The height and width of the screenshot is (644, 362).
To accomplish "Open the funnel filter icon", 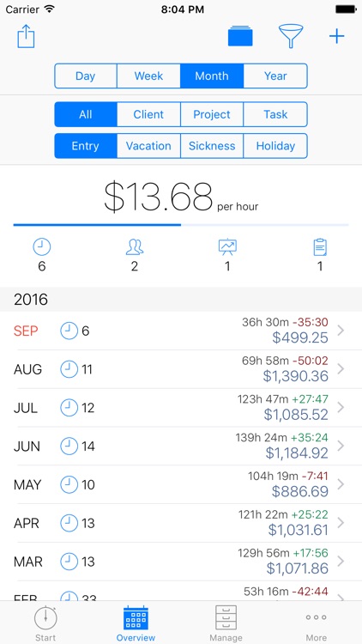I will pyautogui.click(x=291, y=36).
